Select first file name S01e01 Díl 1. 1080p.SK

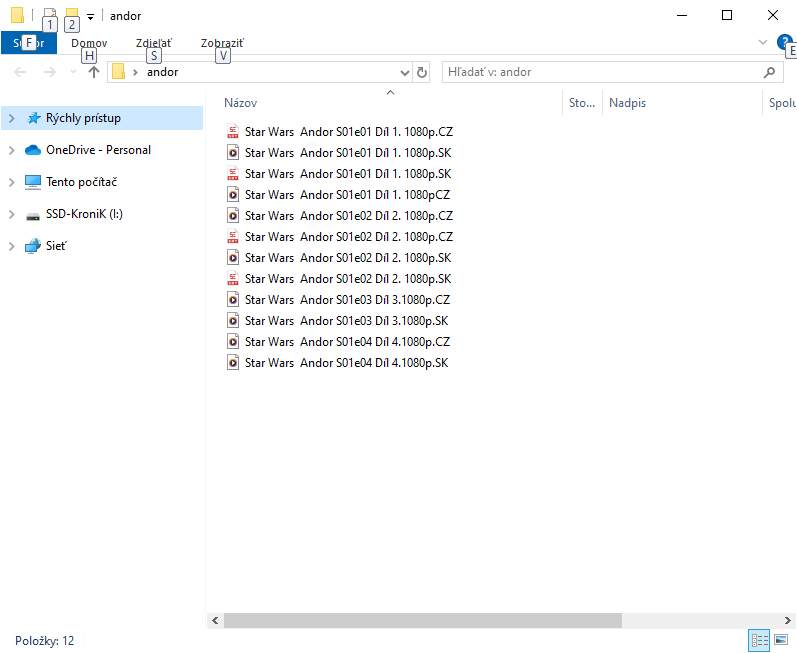click(x=348, y=152)
